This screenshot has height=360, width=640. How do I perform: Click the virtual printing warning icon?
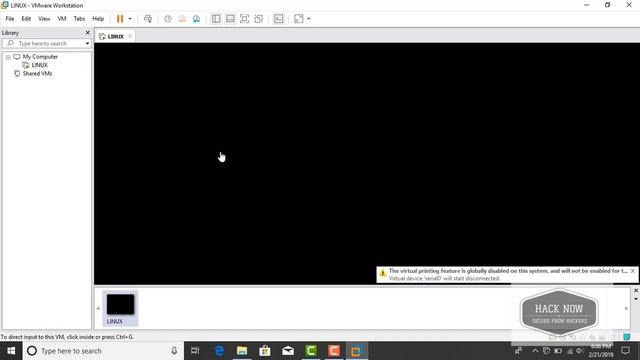[382, 273]
